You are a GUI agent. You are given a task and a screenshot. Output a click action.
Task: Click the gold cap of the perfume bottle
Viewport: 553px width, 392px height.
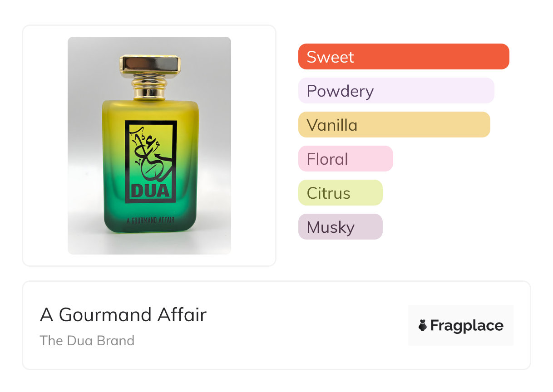149,64
